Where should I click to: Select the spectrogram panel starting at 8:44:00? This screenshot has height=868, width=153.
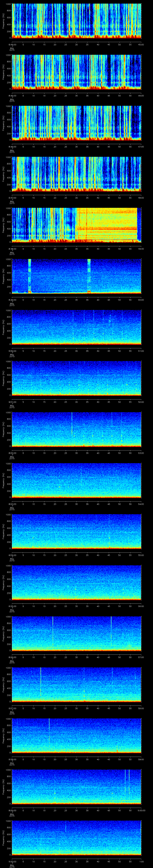point(76,21)
